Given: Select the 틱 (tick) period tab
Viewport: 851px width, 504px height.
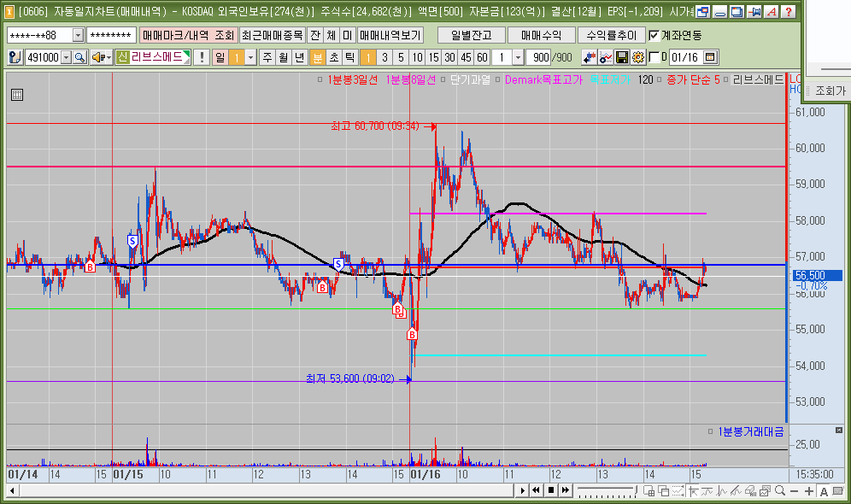Looking at the screenshot, I should (350, 57).
